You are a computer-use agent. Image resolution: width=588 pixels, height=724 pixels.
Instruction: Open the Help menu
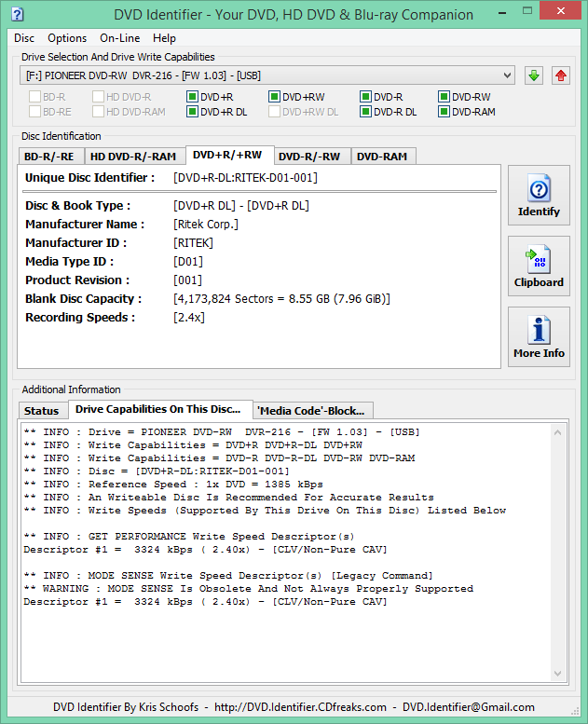pyautogui.click(x=164, y=38)
